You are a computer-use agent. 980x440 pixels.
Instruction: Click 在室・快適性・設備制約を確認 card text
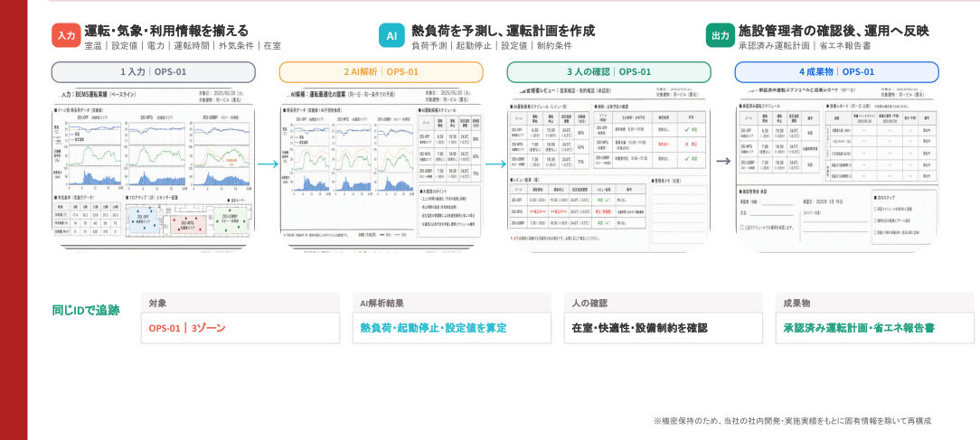[x=639, y=328]
